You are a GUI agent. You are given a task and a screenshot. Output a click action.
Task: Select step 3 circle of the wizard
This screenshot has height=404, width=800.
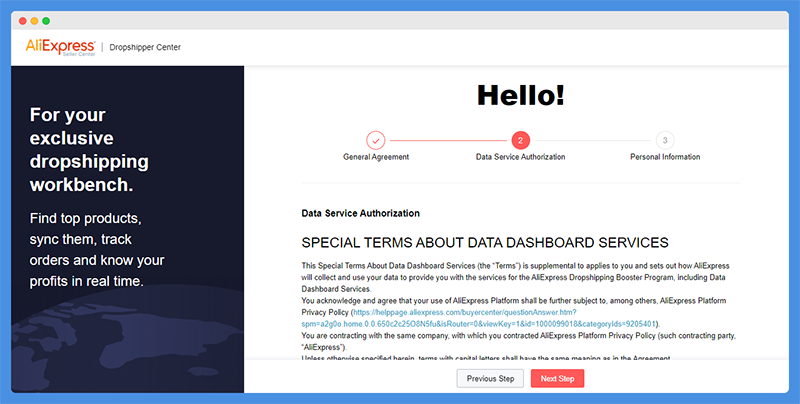665,140
